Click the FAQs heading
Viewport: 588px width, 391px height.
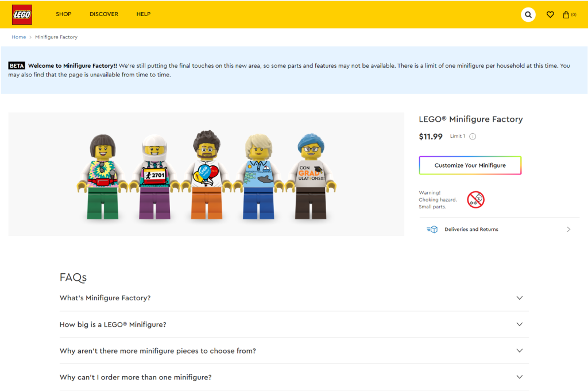tap(73, 277)
